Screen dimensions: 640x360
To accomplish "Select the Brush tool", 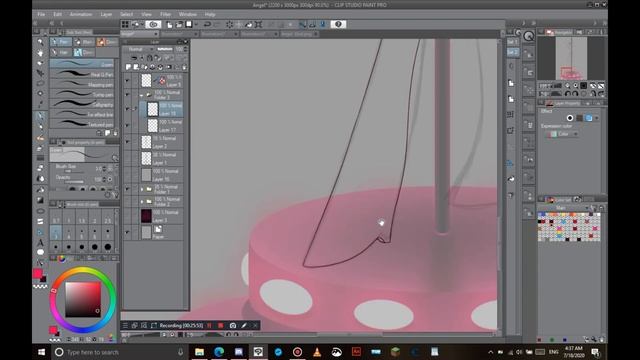I will tap(40, 138).
